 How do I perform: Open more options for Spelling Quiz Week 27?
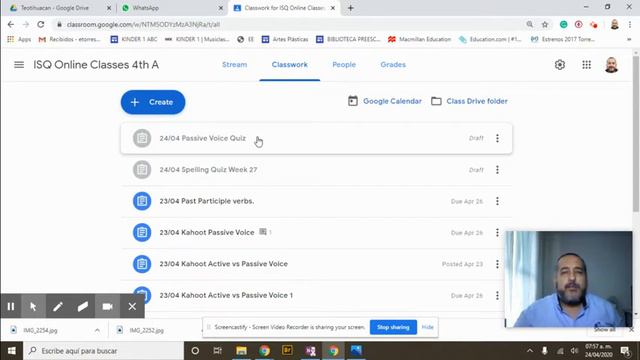tap(497, 170)
